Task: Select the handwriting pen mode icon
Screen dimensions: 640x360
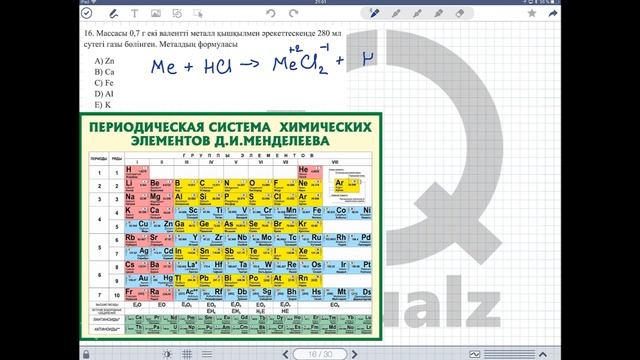Action: pos(113,13)
